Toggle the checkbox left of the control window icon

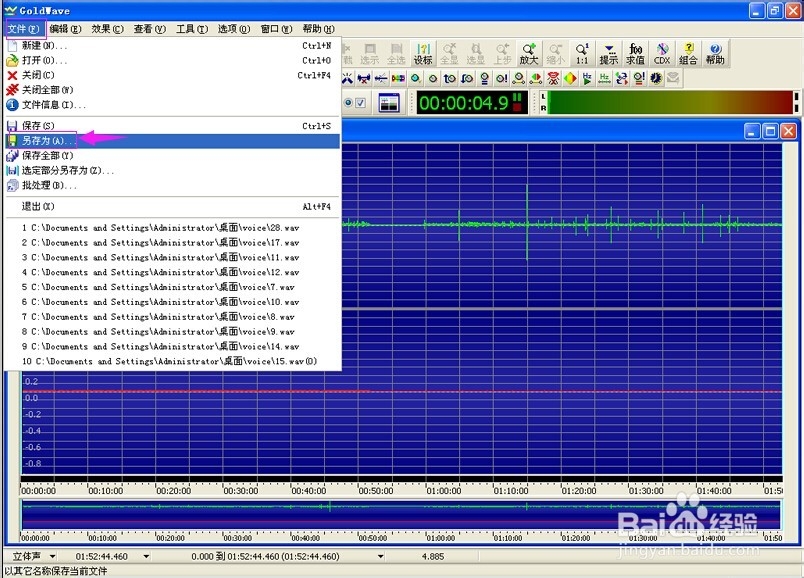pos(361,103)
